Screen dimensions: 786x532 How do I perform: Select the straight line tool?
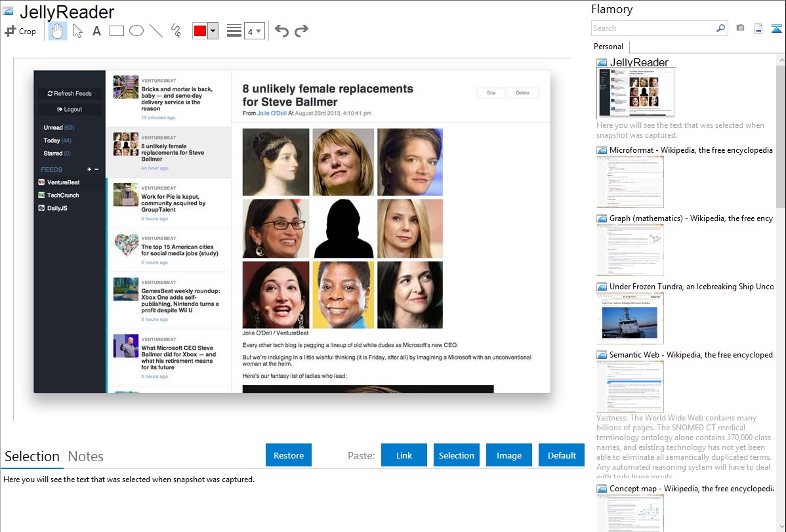click(156, 31)
